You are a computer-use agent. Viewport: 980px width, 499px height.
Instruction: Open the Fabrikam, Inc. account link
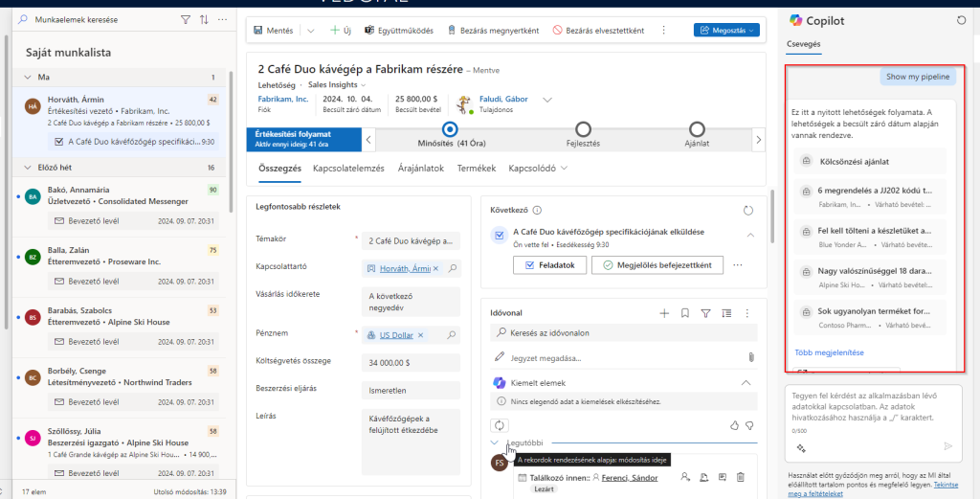click(283, 99)
